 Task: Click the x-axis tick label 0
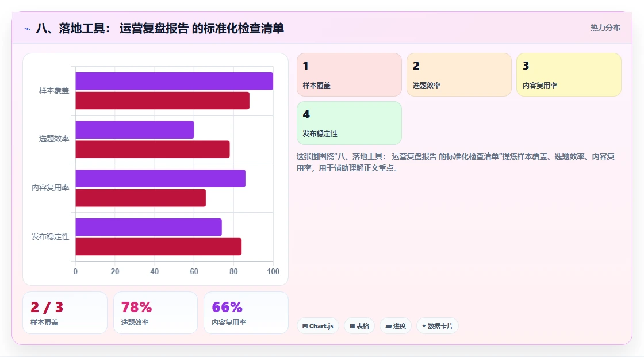(75, 271)
